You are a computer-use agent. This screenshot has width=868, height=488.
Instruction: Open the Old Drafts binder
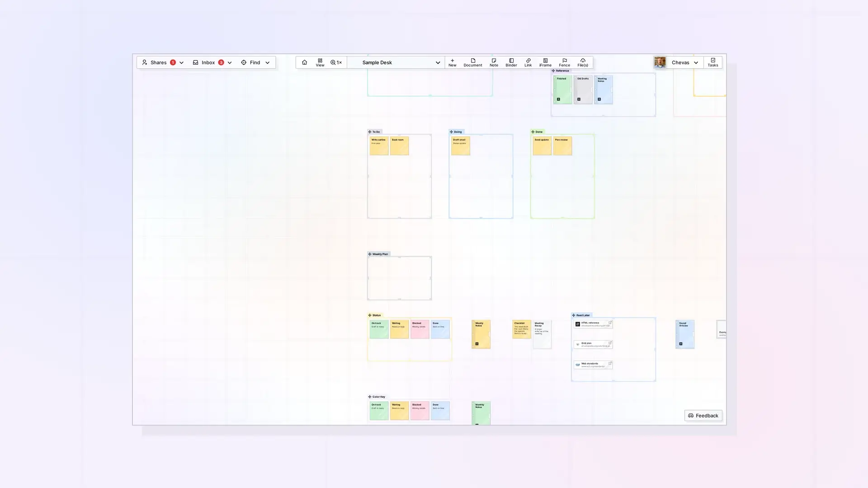coord(583,89)
